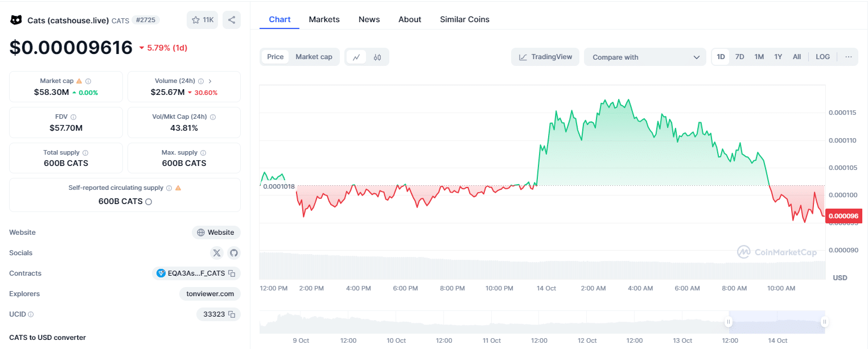Copy the UCID 33323 value

point(232,314)
